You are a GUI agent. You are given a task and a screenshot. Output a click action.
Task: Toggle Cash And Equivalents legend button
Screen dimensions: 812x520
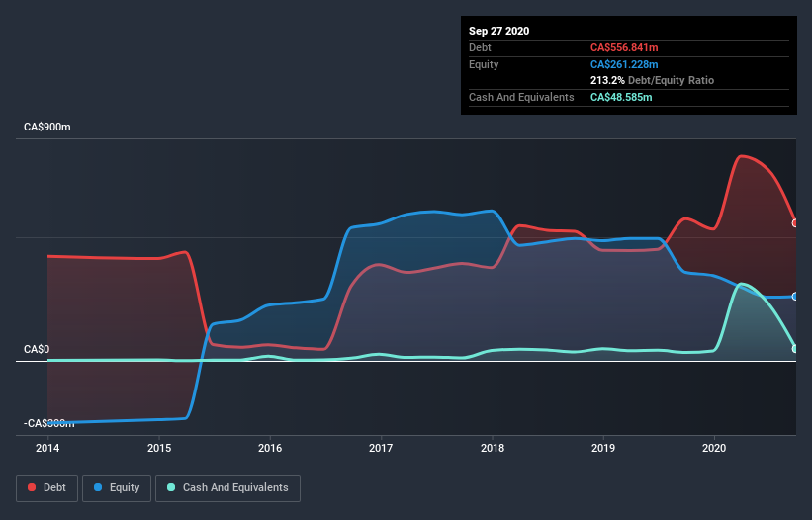[227, 488]
